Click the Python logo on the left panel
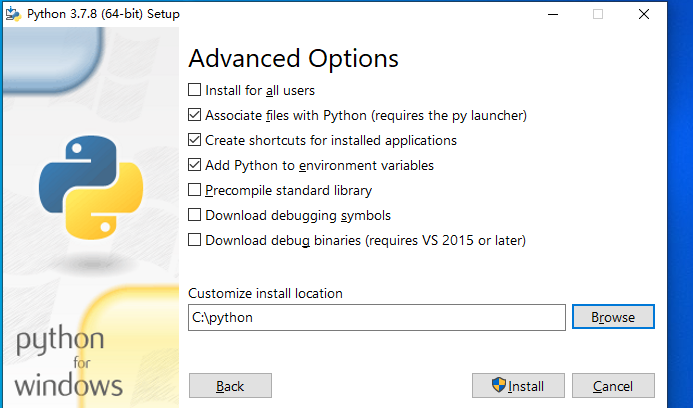Image resolution: width=693 pixels, height=408 pixels. [91, 187]
